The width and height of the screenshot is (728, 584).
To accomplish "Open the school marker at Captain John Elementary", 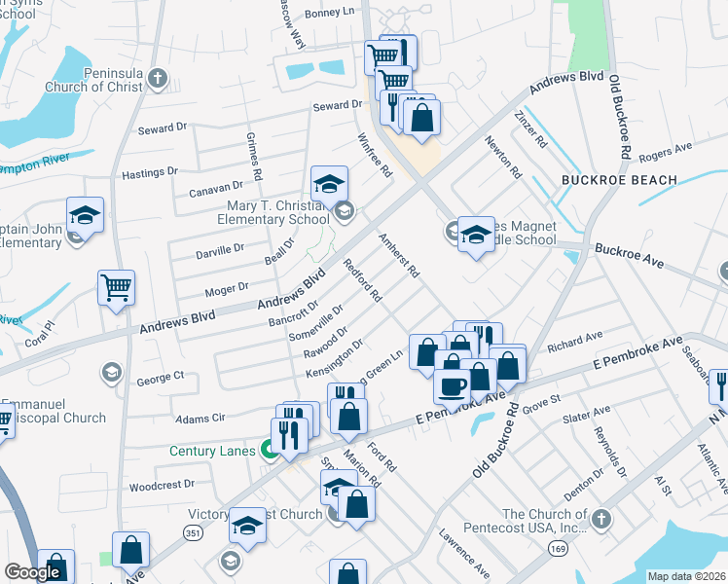I will 85,216.
